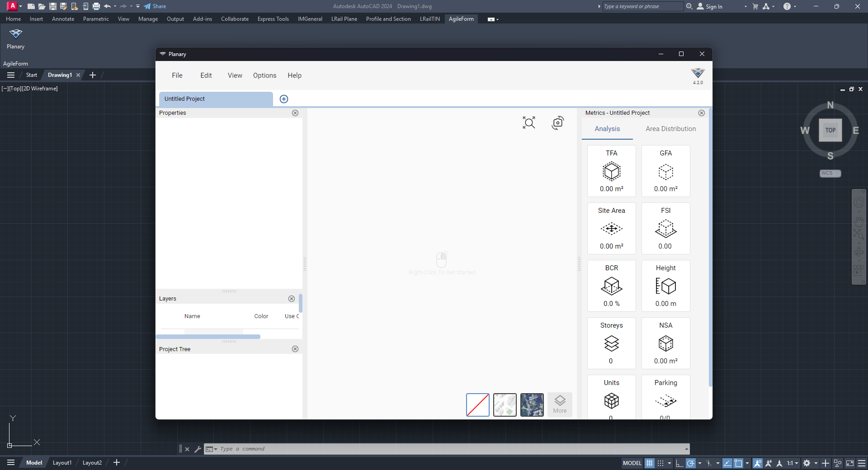Viewport: 868px width, 470px height.
Task: Open the Annotate ribbon tab
Action: (63, 19)
